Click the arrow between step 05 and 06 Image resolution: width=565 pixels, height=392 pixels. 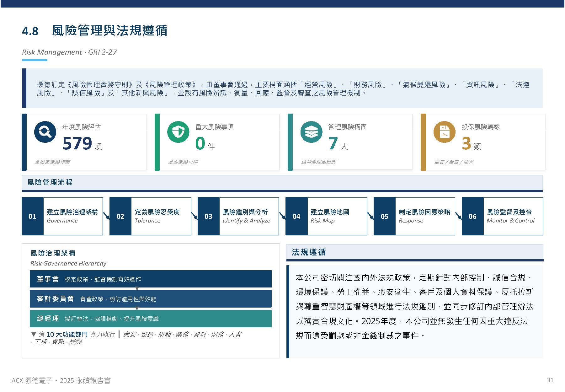(x=459, y=216)
